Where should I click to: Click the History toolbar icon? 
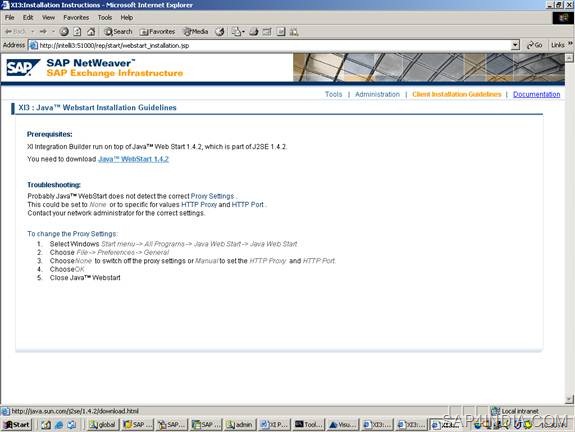click(220, 32)
